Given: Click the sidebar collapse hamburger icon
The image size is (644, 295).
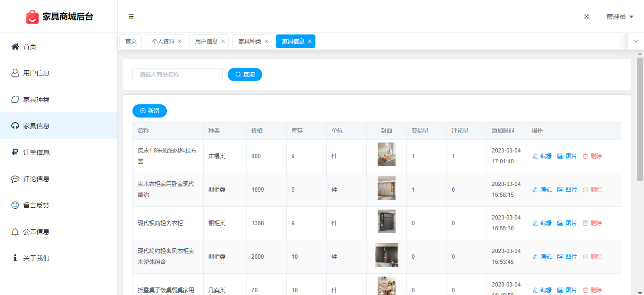Looking at the screenshot, I should pos(131,17).
